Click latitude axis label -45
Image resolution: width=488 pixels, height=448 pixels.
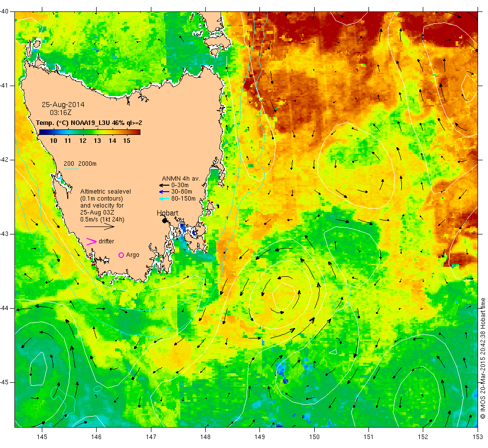click(4, 382)
